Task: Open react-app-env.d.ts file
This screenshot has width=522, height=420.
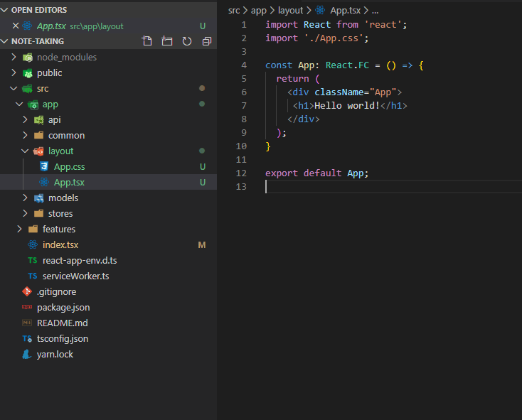Action: tap(108, 260)
